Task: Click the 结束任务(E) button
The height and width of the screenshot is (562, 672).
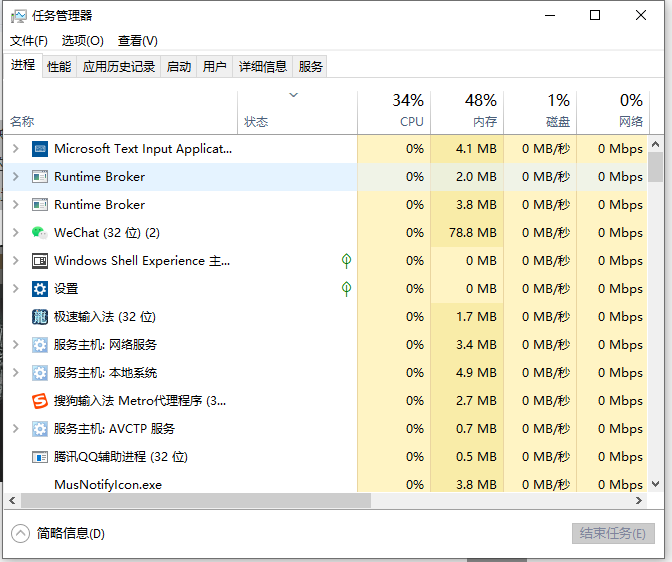Action: pyautogui.click(x=613, y=533)
